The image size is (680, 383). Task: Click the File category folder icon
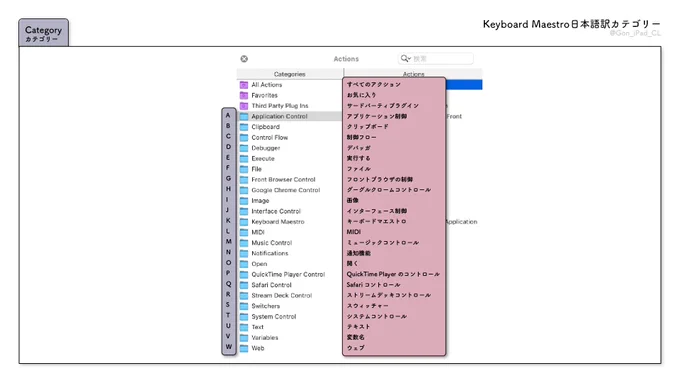(x=244, y=169)
